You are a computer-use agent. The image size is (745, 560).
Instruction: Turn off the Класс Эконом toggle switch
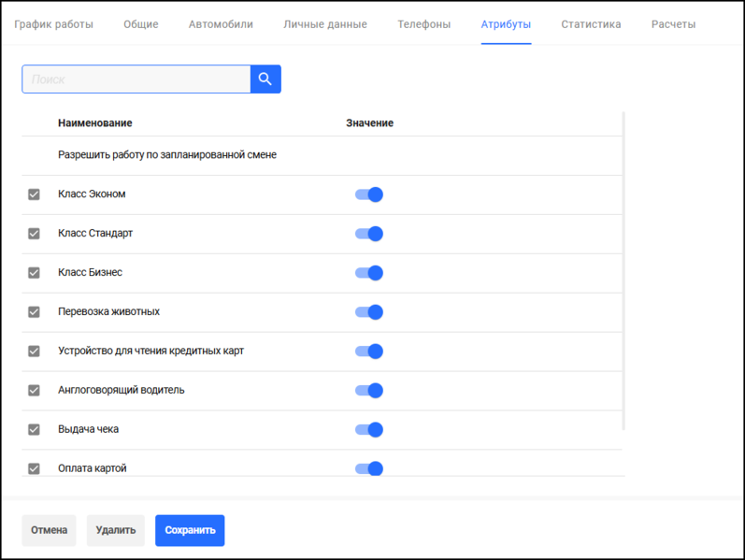[x=369, y=194]
